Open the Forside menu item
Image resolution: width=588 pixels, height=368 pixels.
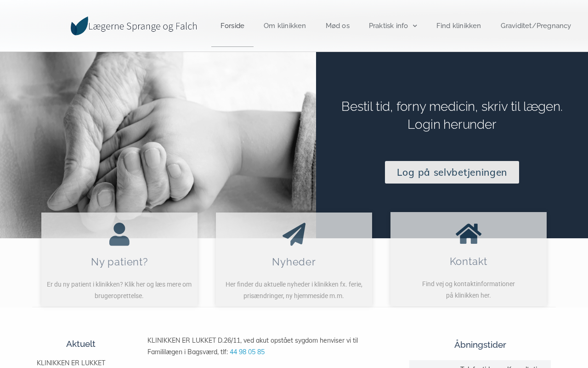click(232, 26)
